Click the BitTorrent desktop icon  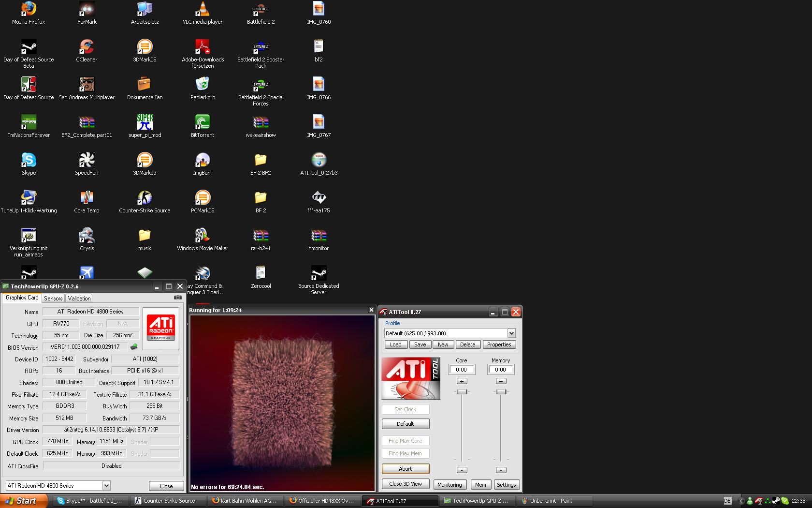pyautogui.click(x=203, y=126)
